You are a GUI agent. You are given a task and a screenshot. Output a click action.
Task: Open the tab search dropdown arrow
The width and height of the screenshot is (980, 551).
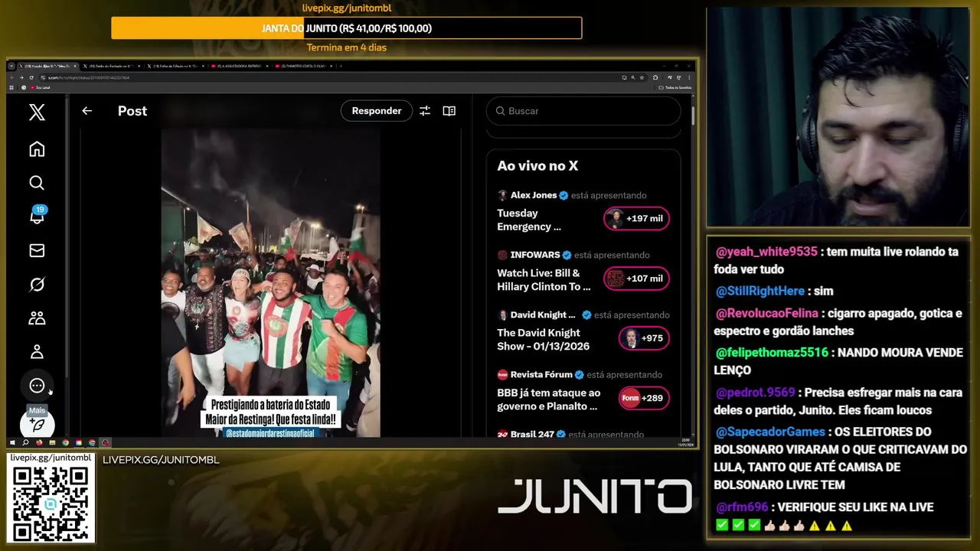click(x=11, y=67)
